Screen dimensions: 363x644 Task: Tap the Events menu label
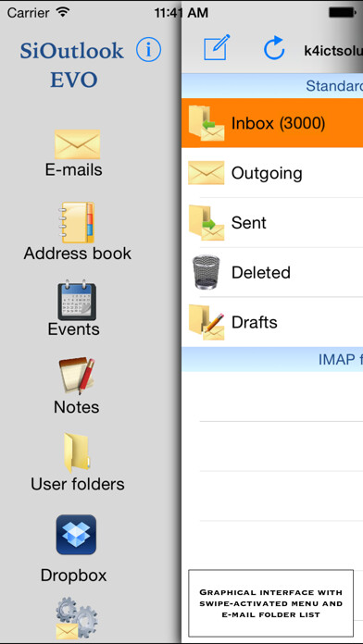tap(73, 329)
